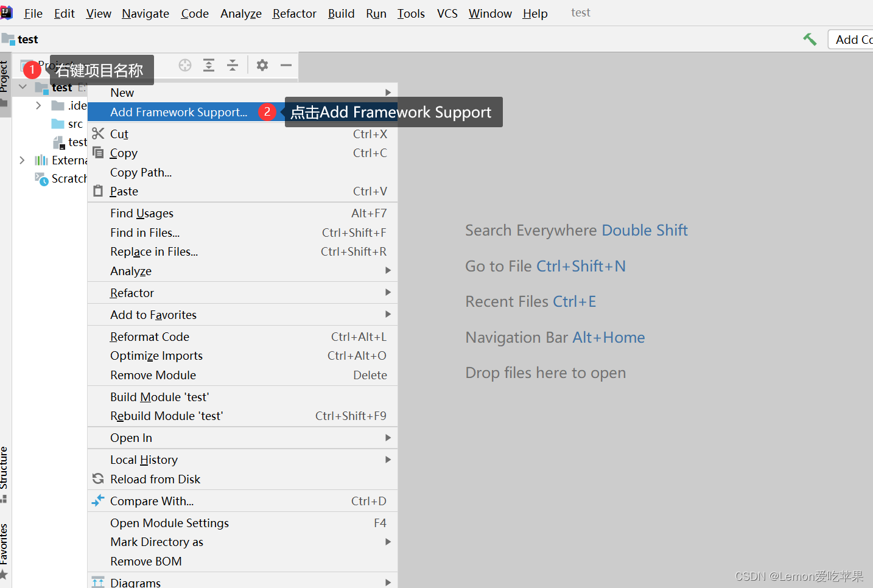873x588 pixels.
Task: Click the locate/select opened file icon
Action: click(185, 65)
